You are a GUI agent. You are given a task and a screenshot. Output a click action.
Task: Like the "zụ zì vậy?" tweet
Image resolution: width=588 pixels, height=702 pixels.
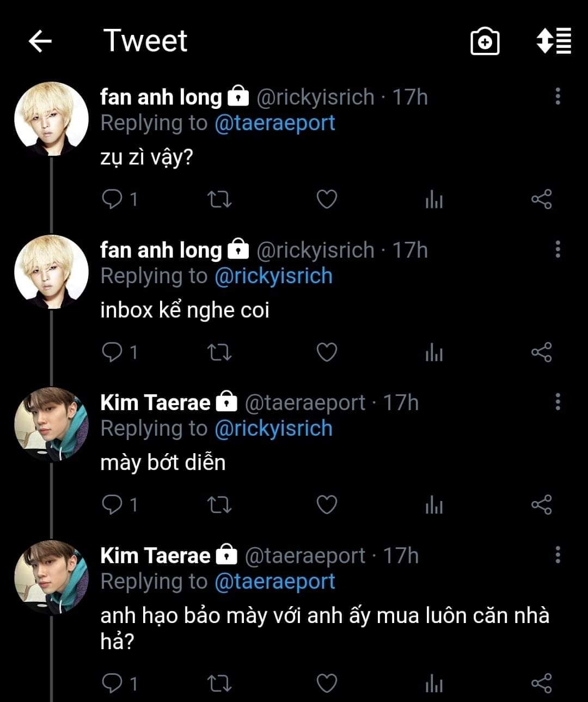(327, 199)
